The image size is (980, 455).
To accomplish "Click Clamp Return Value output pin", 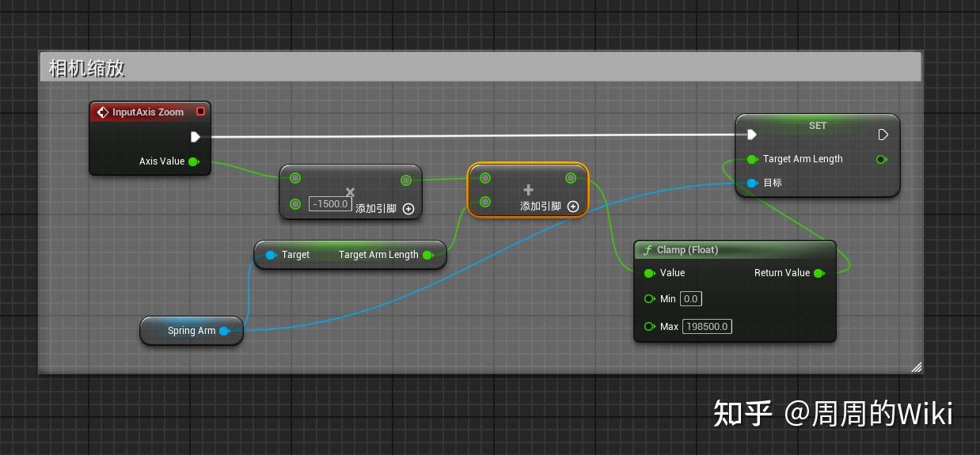I will pyautogui.click(x=819, y=273).
